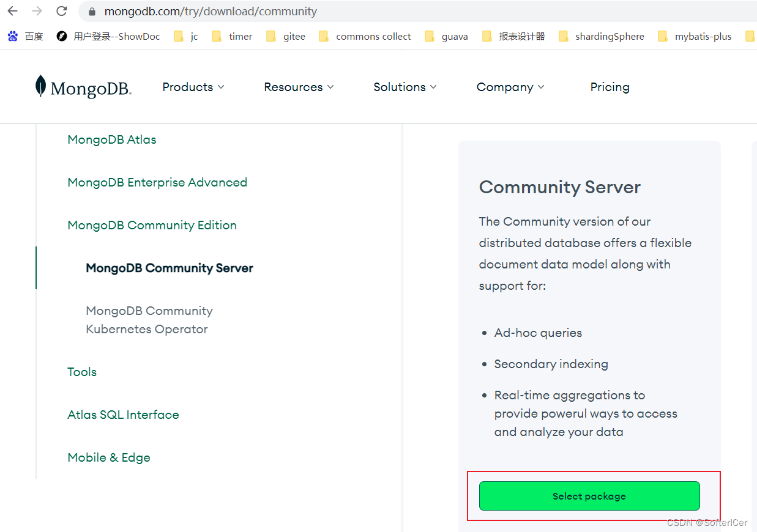Viewport: 757px width, 532px height.
Task: Click the Secondary indexing bullet text
Action: click(551, 364)
